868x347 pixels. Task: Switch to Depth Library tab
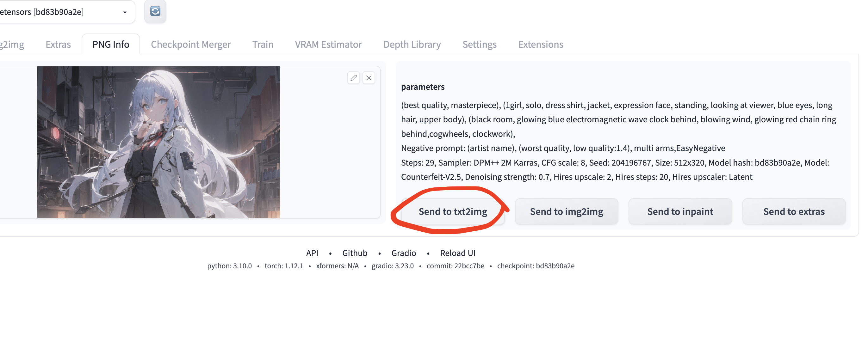tap(412, 44)
